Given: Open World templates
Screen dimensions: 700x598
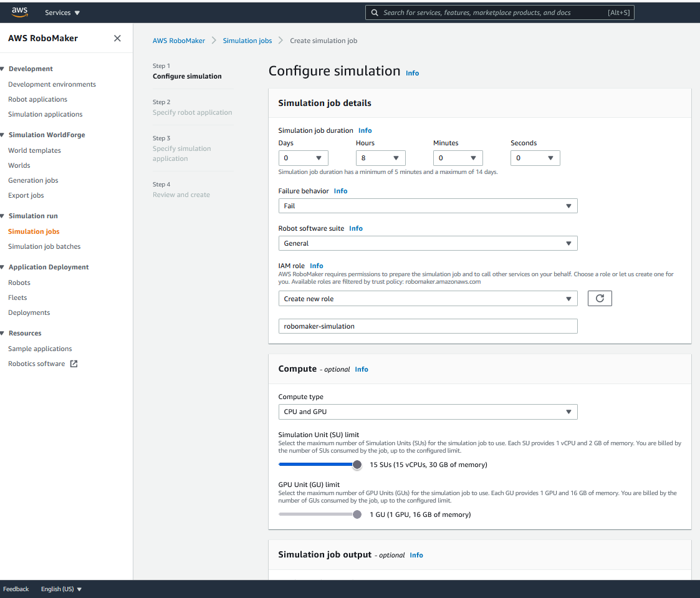Looking at the screenshot, I should pos(34,150).
